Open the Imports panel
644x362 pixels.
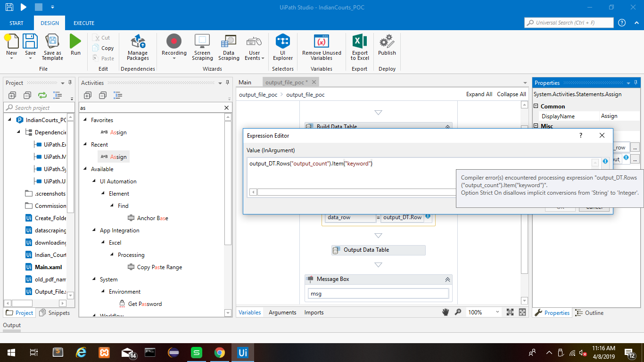(x=314, y=313)
